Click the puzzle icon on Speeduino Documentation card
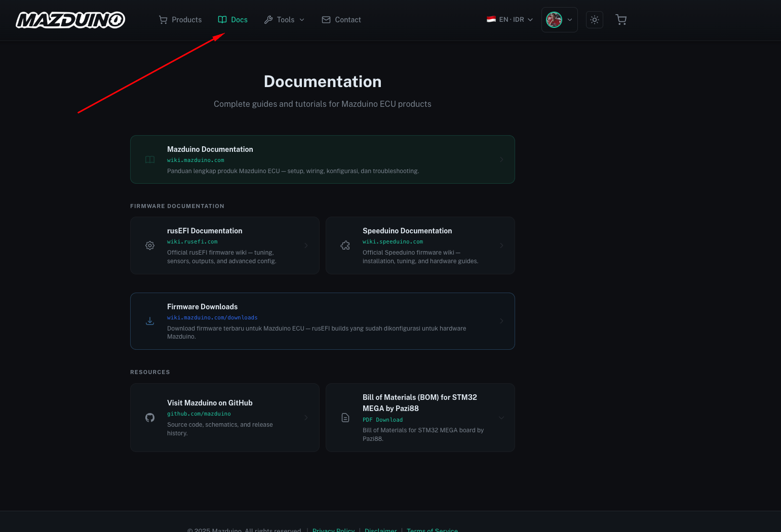 pyautogui.click(x=345, y=245)
